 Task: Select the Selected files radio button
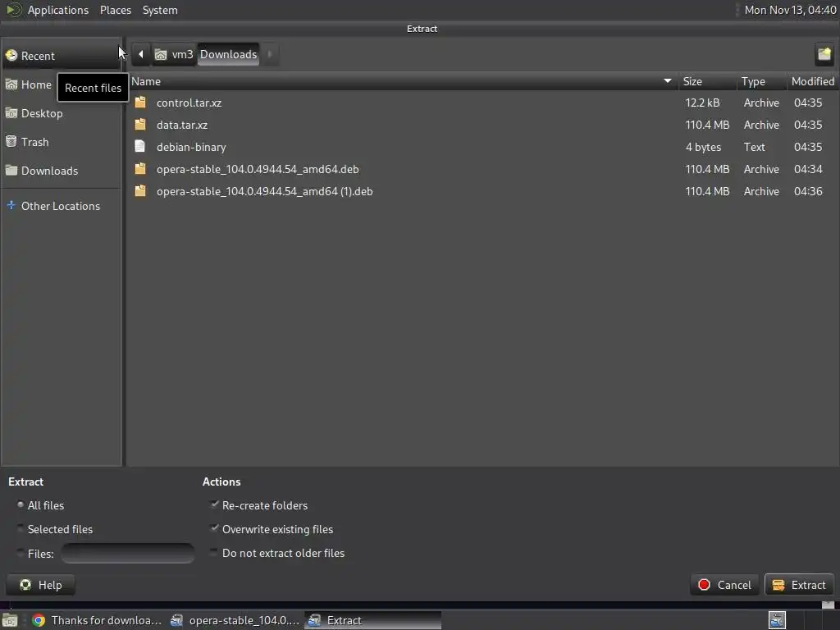tap(21, 528)
